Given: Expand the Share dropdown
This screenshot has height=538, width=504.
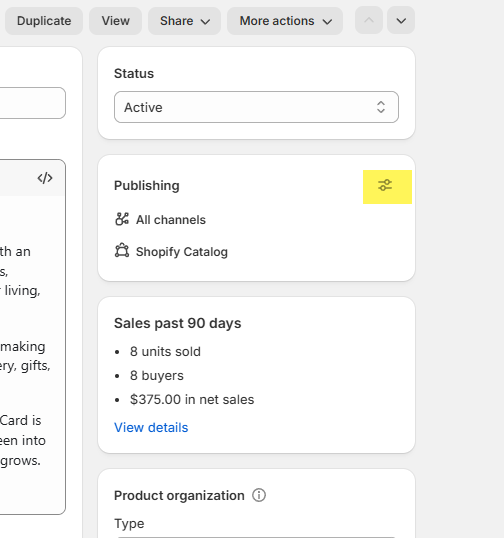Looking at the screenshot, I should coord(185,21).
